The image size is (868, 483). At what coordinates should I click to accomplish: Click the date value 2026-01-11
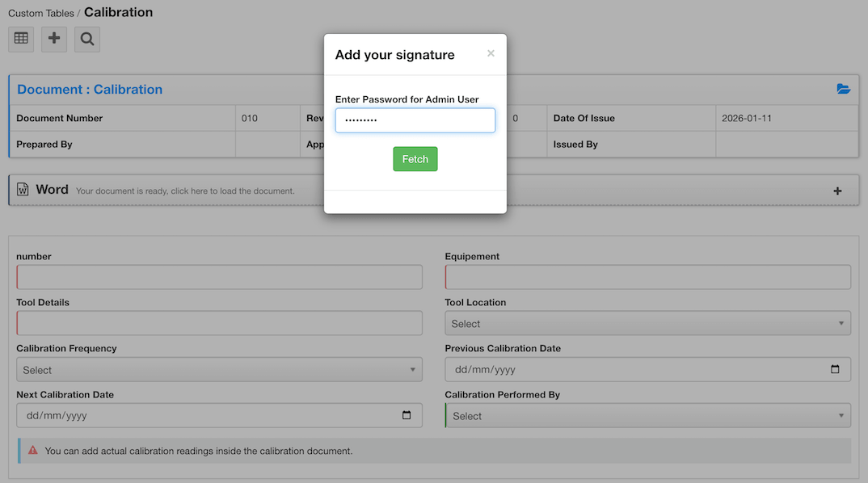pyautogui.click(x=746, y=119)
